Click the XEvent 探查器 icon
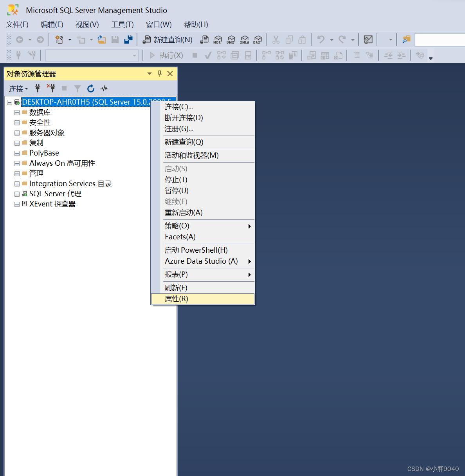 24,204
